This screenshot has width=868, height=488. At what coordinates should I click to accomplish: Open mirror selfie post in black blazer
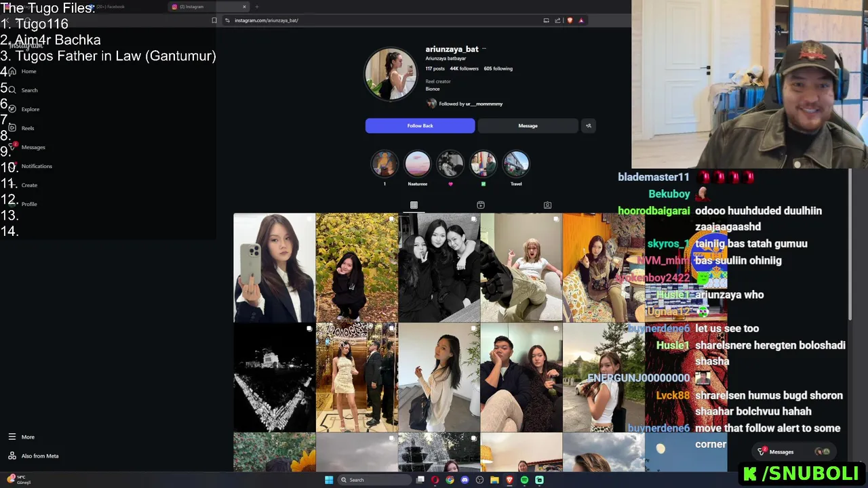pos(275,268)
